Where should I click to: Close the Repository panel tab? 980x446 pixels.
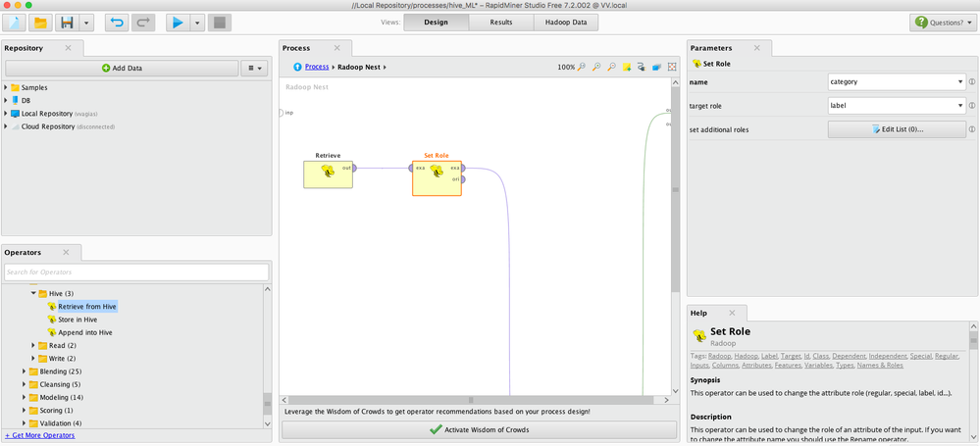(68, 48)
